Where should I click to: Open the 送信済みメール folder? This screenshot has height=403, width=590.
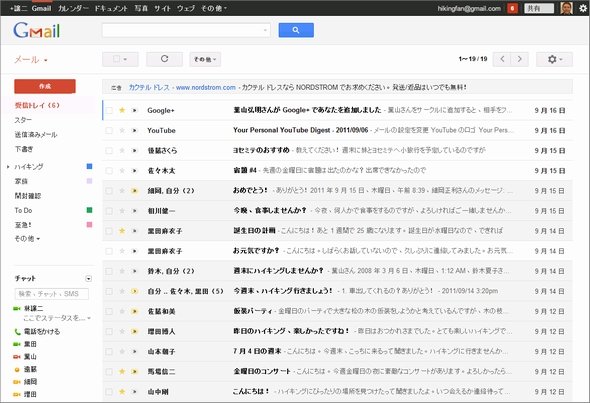(36, 135)
